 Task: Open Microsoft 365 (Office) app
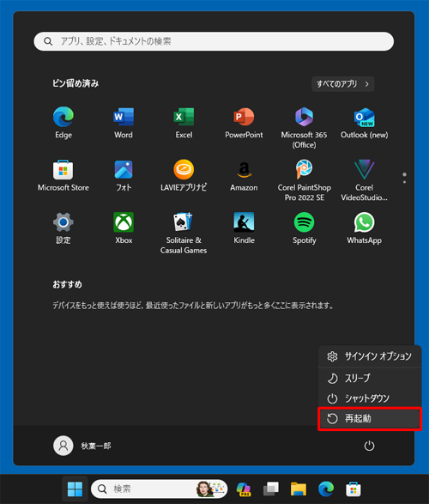pos(304,128)
